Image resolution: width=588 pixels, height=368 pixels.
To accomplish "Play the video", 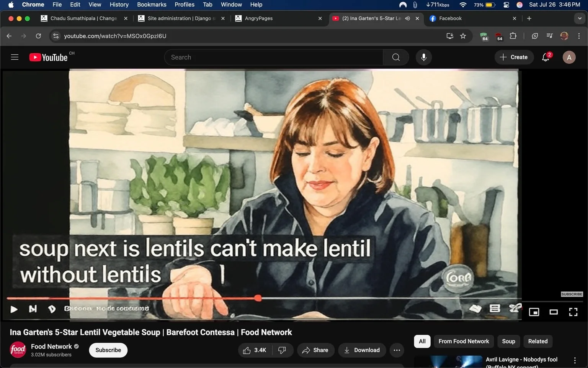I will click(x=14, y=309).
